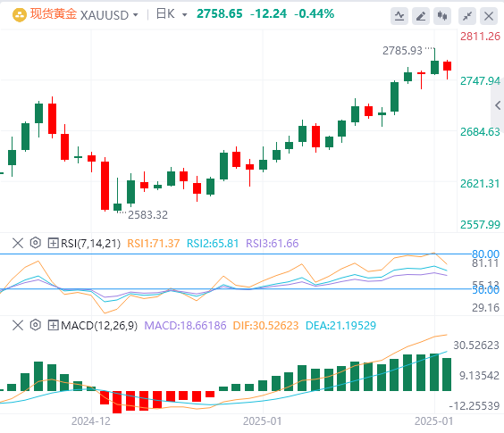This screenshot has width=504, height=433.
Task: Click the 2583.32 low price marker
Action: 147,215
